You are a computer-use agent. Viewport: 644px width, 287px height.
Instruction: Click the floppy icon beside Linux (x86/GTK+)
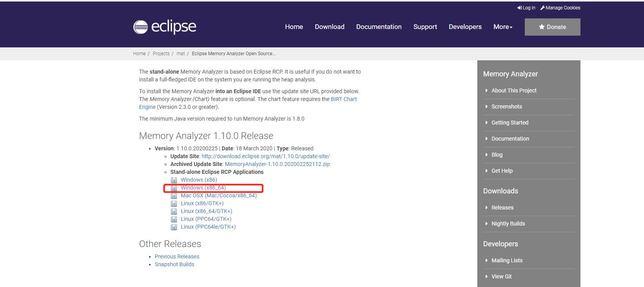(x=174, y=204)
